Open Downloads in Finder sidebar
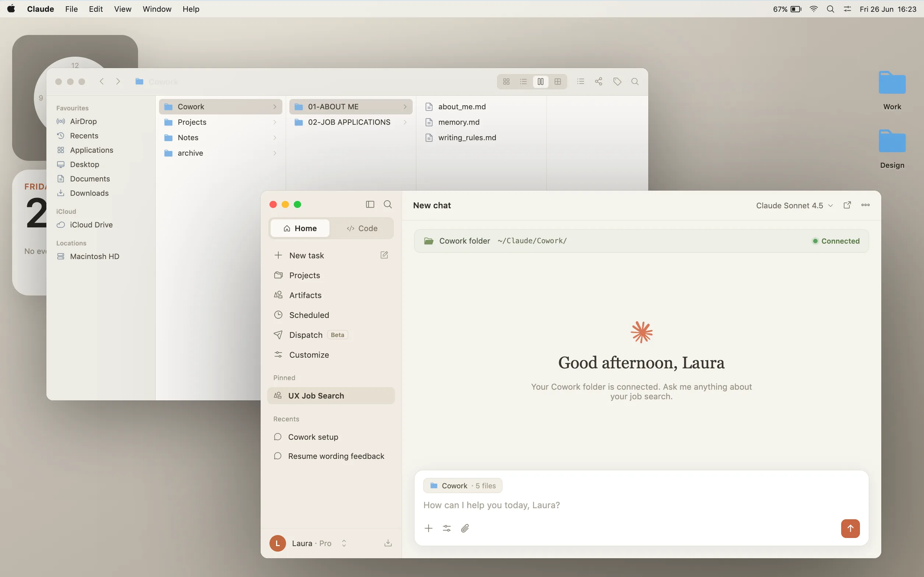924x577 pixels. [x=101, y=193]
